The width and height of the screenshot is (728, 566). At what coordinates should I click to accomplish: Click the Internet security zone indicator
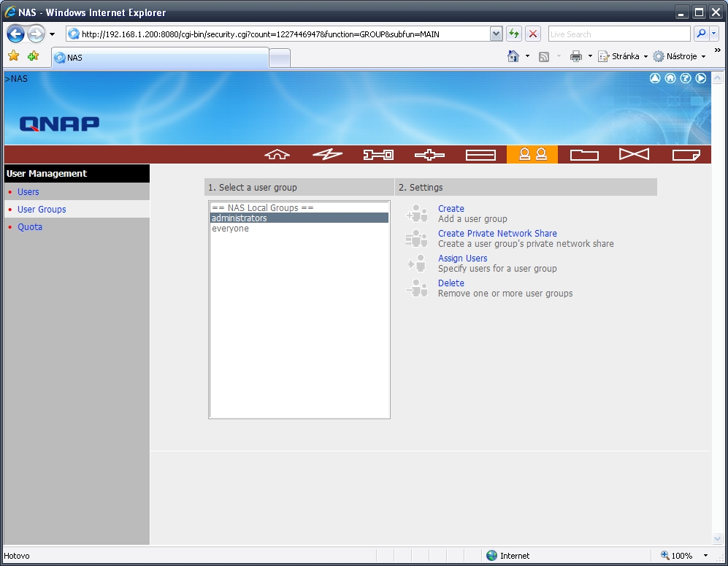[x=508, y=555]
